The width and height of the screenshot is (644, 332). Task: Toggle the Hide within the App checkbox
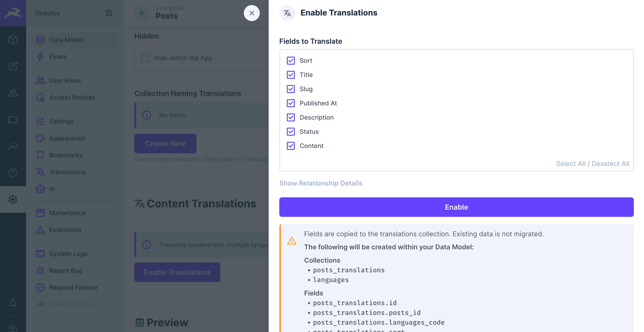(145, 58)
